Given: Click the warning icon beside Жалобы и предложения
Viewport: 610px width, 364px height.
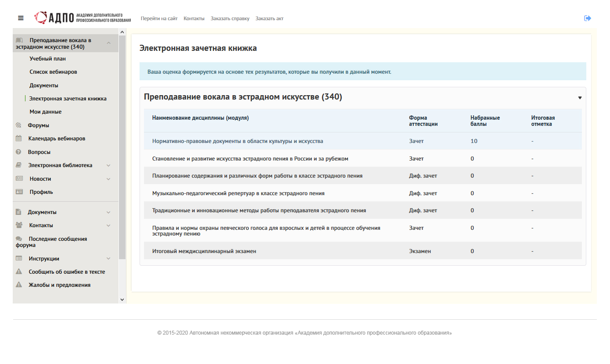Looking at the screenshot, I should [19, 285].
